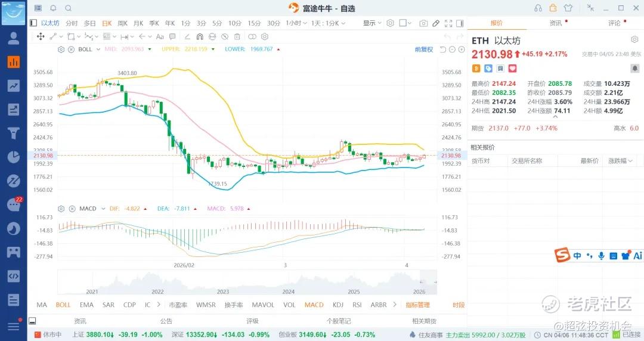This screenshot has height=341, width=644.
Task: Select the magnet snap drawing tool
Action: pos(200,36)
